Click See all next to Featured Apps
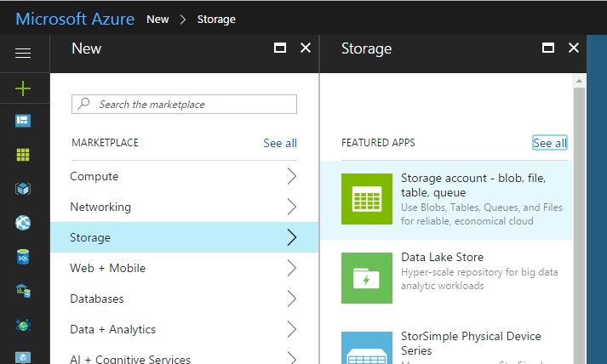 [550, 143]
